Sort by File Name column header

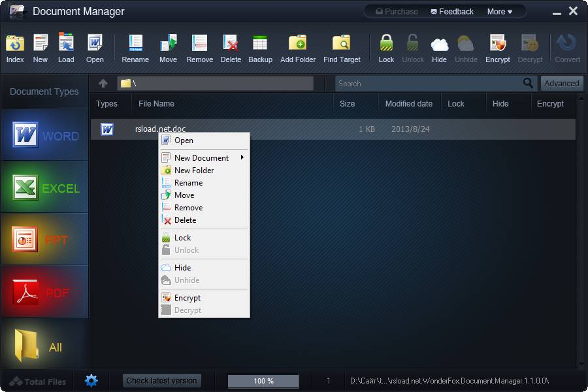(x=156, y=104)
